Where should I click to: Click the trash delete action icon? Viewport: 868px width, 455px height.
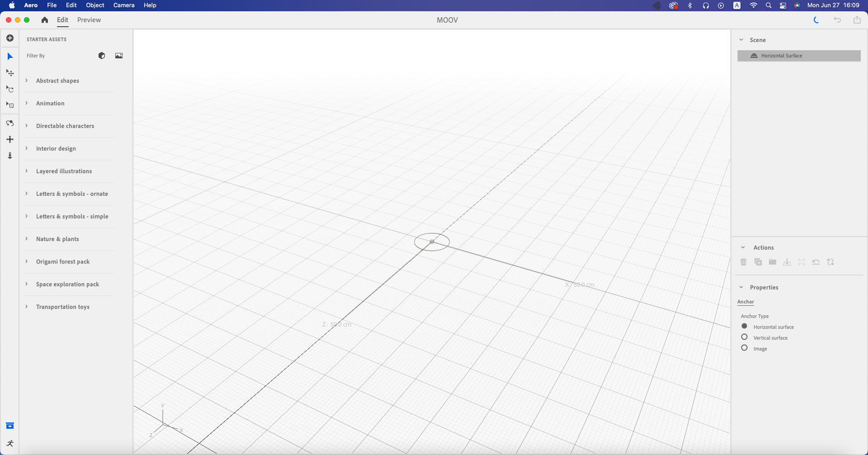[744, 262]
